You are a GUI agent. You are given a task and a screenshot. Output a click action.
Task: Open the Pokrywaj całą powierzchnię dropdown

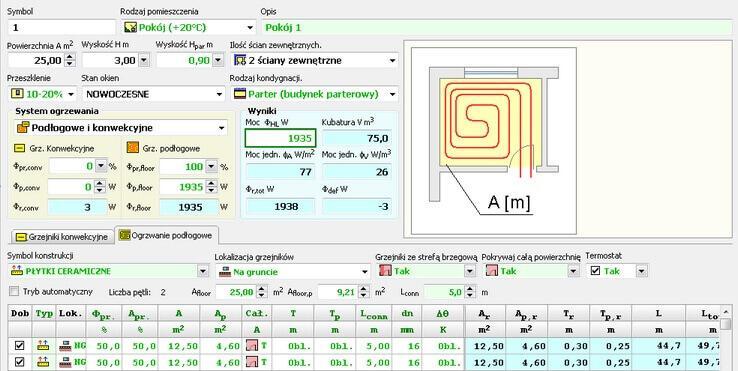[573, 271]
